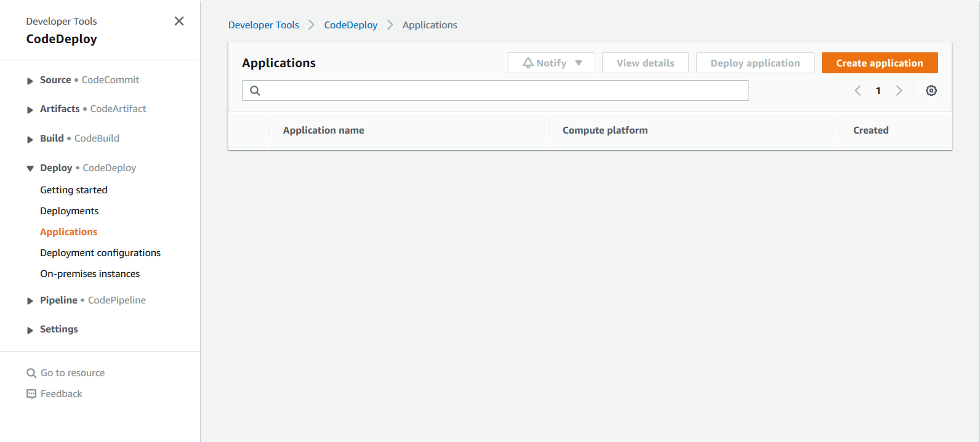Follow the Developer Tools breadcrumb link
980x442 pixels.
point(263,25)
